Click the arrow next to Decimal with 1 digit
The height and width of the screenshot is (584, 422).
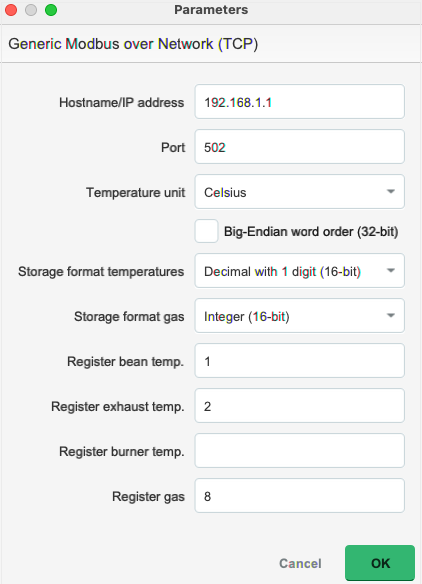391,271
